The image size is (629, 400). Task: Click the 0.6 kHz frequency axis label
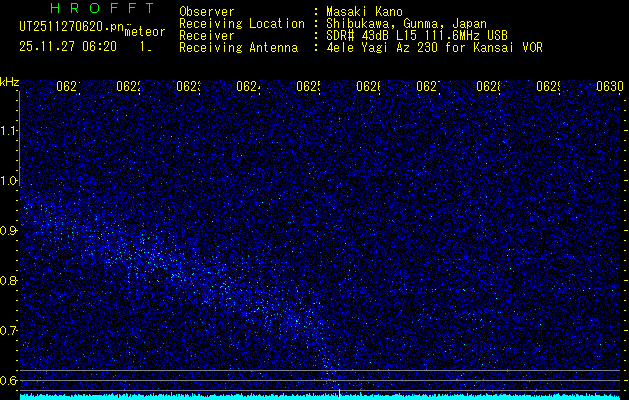(8, 380)
